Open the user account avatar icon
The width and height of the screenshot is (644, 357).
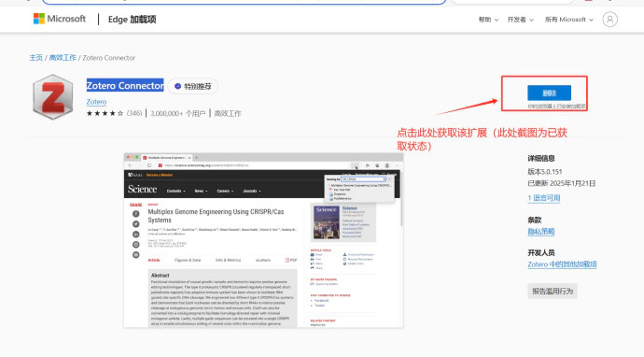click(x=609, y=20)
